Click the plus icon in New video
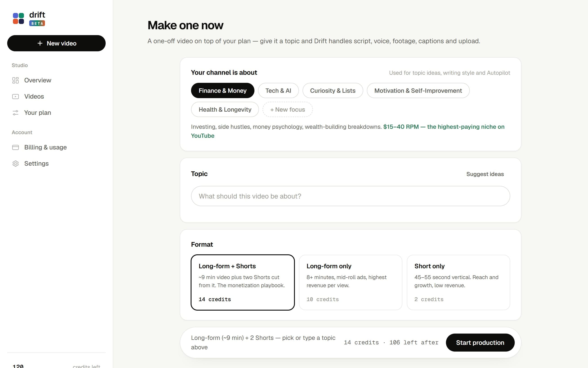588x368 pixels. click(x=40, y=43)
